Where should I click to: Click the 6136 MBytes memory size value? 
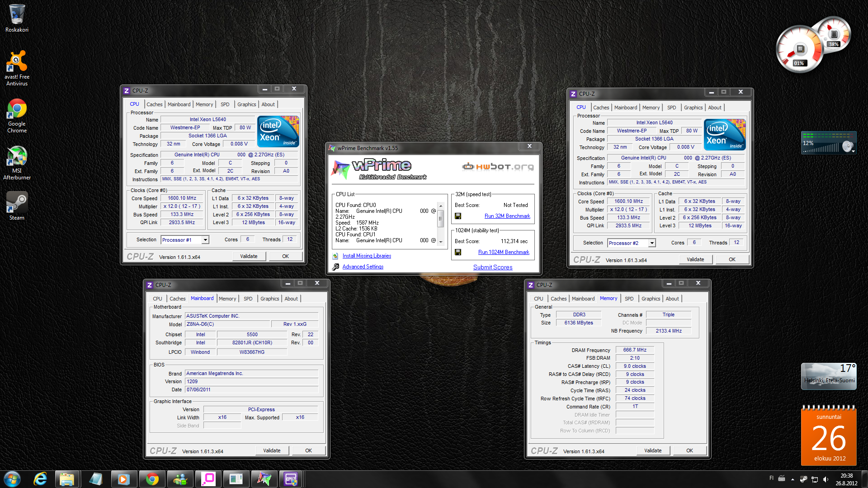pos(579,323)
